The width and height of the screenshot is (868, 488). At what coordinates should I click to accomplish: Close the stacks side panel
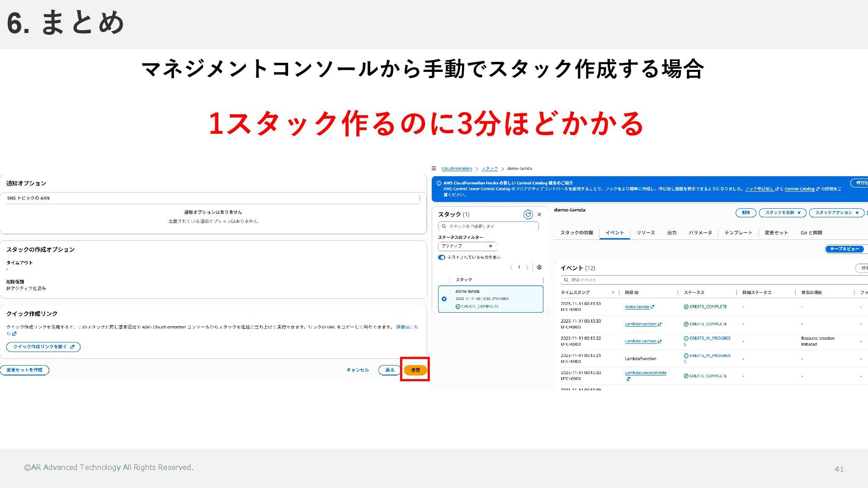tap(539, 215)
